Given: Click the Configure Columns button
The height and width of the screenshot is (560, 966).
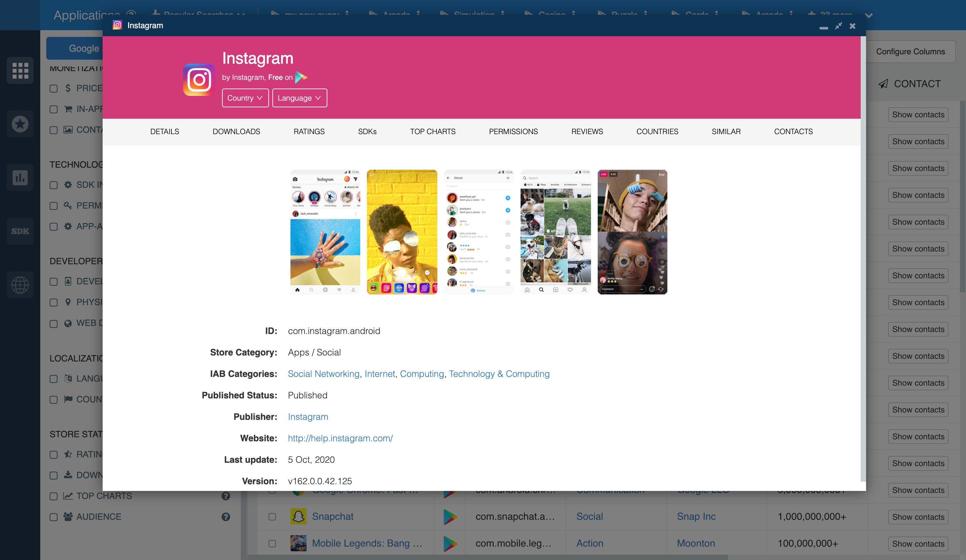Looking at the screenshot, I should click(910, 51).
